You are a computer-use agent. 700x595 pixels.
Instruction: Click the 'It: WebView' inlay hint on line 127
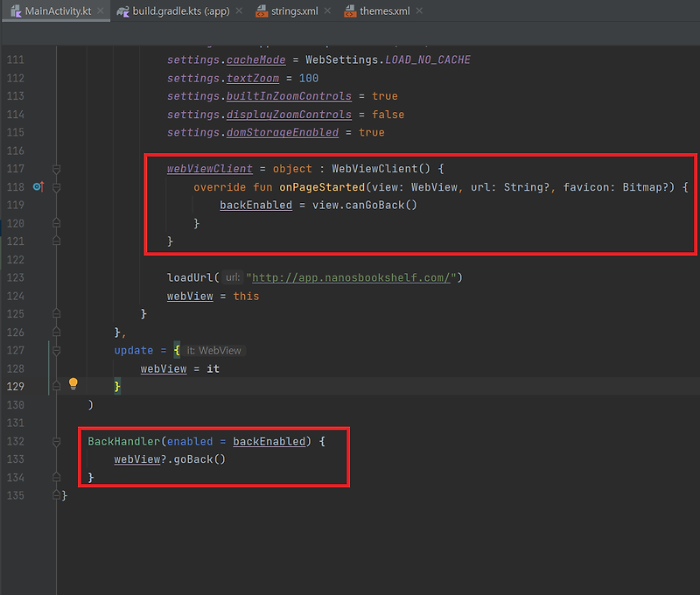click(213, 350)
